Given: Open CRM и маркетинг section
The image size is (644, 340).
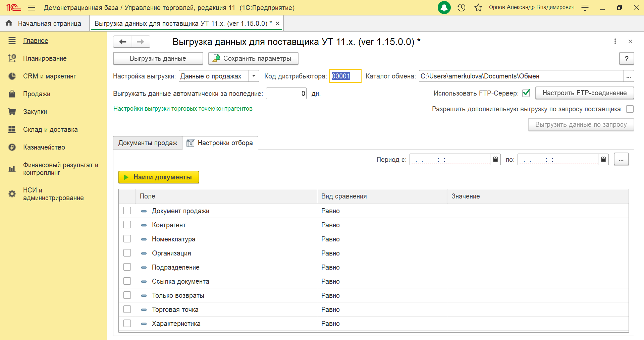Looking at the screenshot, I should 49,76.
